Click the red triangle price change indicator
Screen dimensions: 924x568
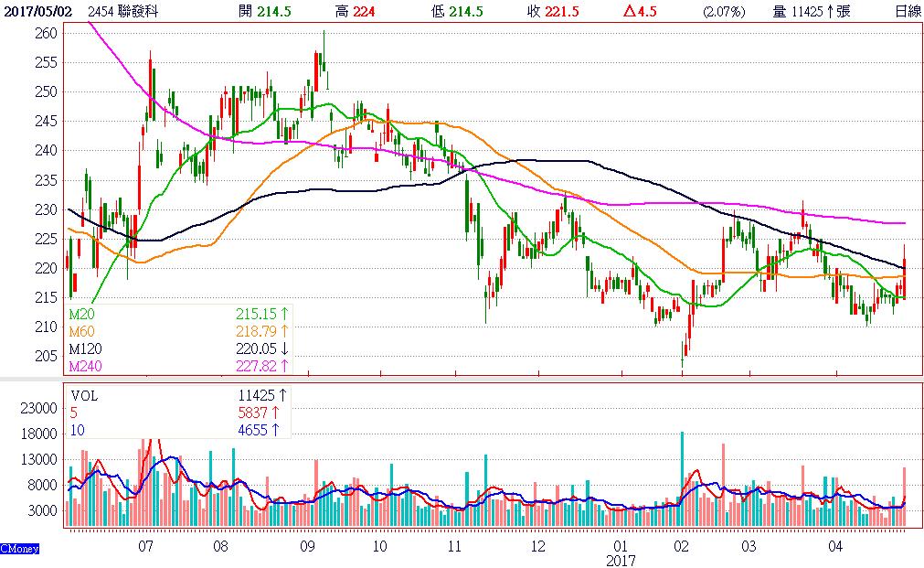[x=629, y=12]
